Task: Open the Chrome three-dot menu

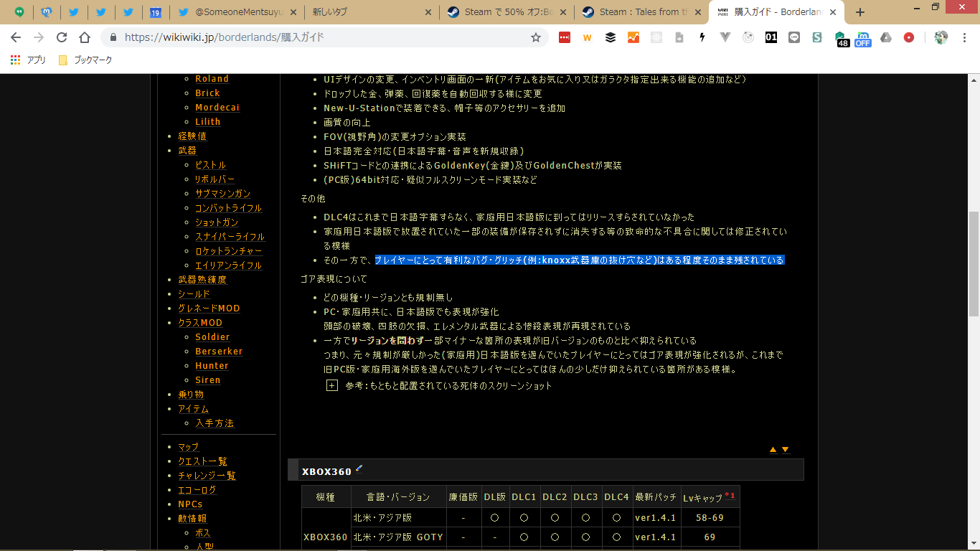Action: tap(965, 38)
